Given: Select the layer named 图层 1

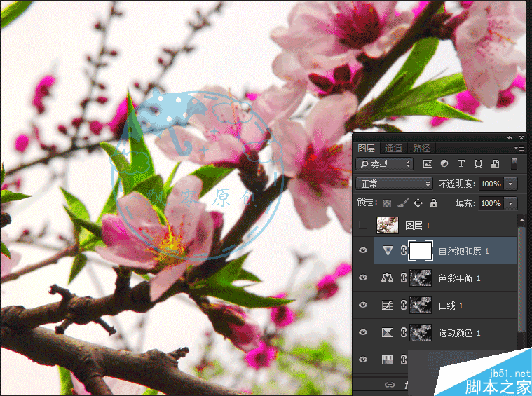Looking at the screenshot, I should pyautogui.click(x=418, y=226).
